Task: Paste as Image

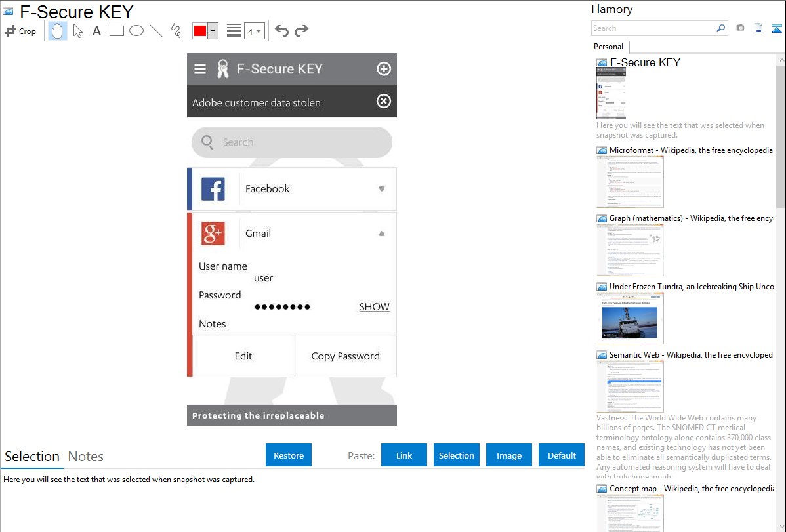Action: [508, 455]
